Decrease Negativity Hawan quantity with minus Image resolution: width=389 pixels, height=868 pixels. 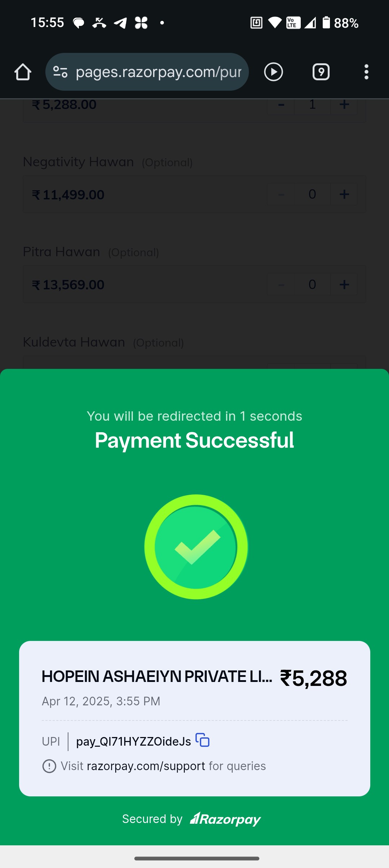[281, 194]
